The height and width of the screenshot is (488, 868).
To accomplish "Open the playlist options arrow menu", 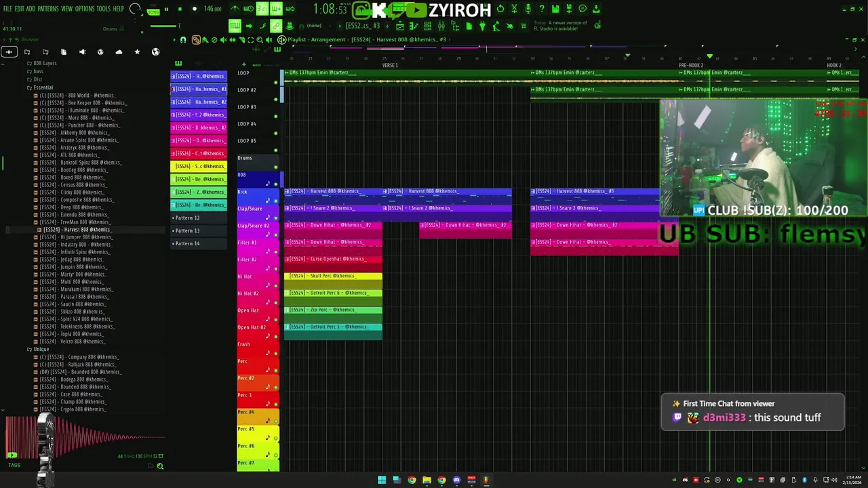I will point(174,40).
